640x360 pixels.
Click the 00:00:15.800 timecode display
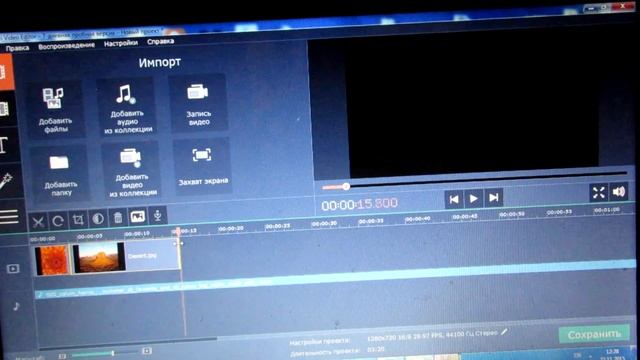point(359,204)
